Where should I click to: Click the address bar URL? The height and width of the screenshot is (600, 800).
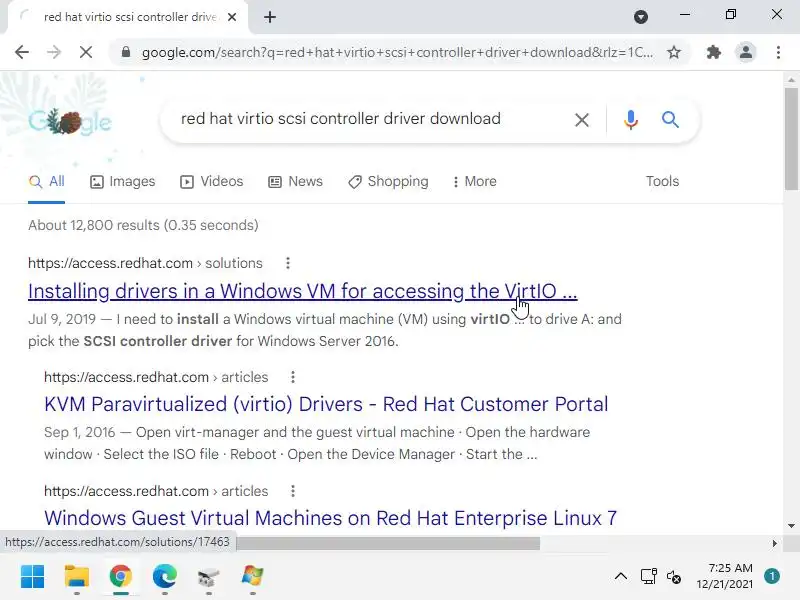397,52
